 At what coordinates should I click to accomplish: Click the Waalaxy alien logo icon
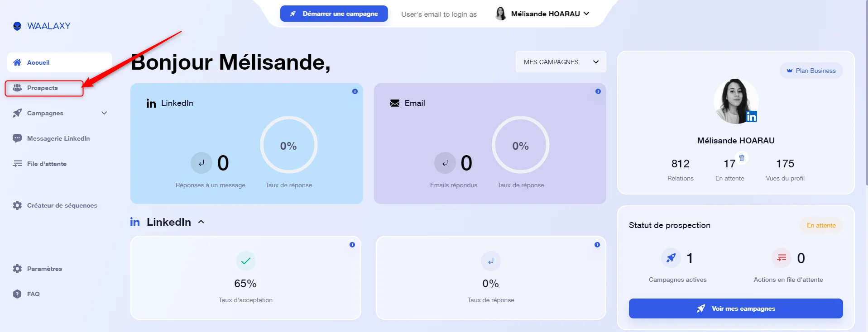[x=17, y=26]
